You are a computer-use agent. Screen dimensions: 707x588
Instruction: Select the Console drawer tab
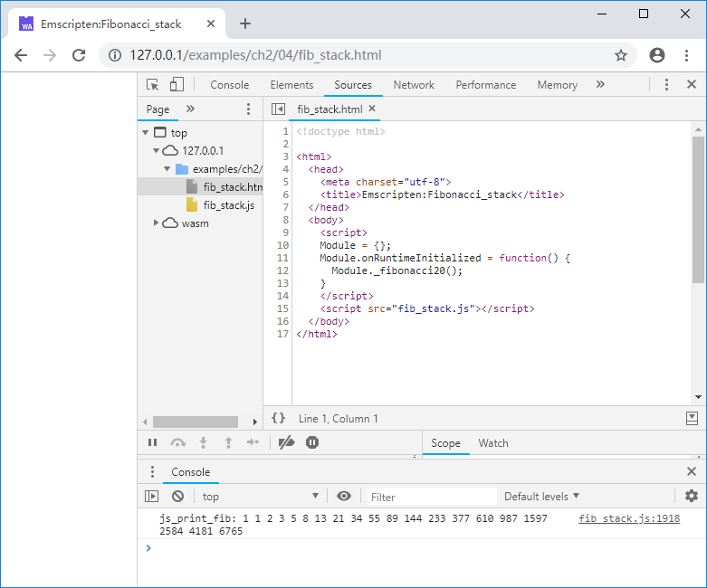[x=191, y=471]
